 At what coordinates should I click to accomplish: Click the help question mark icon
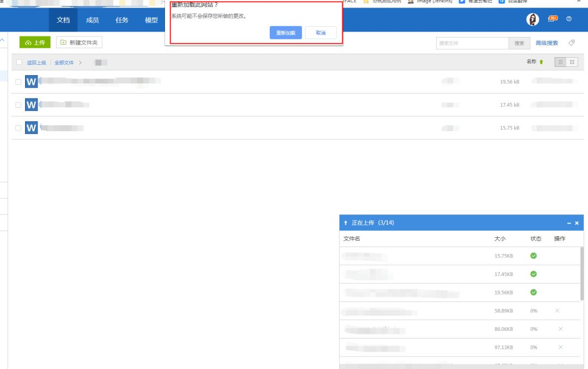[x=569, y=19]
